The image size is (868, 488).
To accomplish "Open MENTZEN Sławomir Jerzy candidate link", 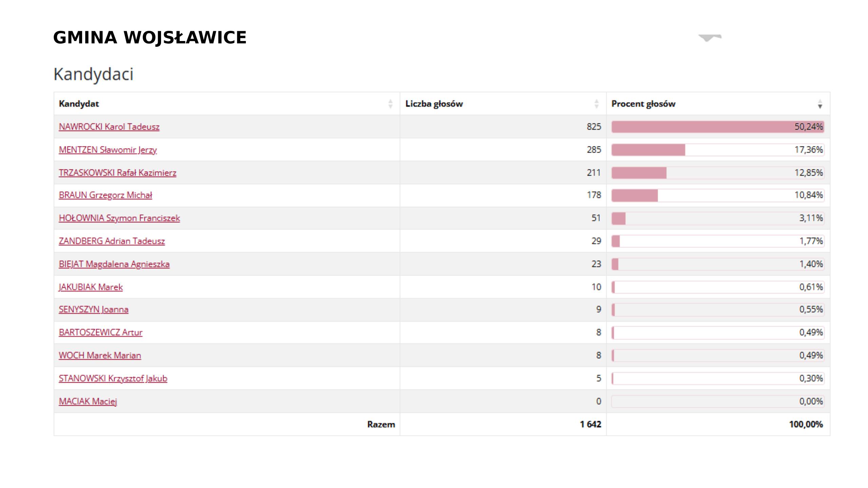I will 107,150.
